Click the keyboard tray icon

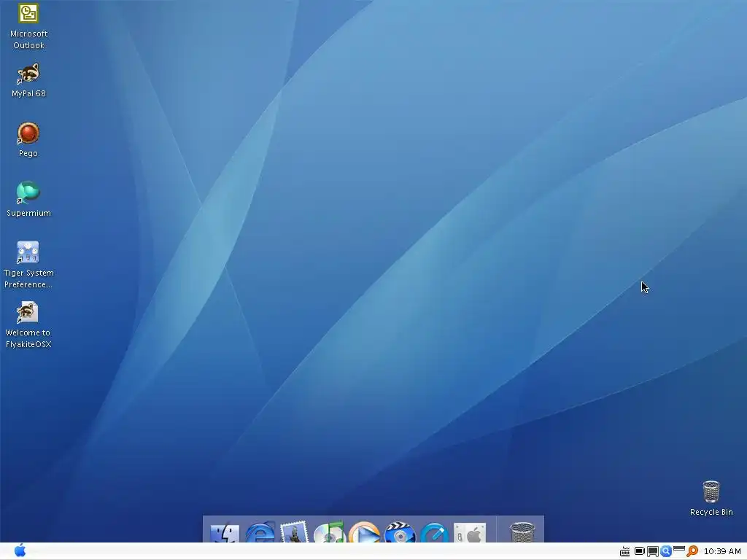pos(624,551)
